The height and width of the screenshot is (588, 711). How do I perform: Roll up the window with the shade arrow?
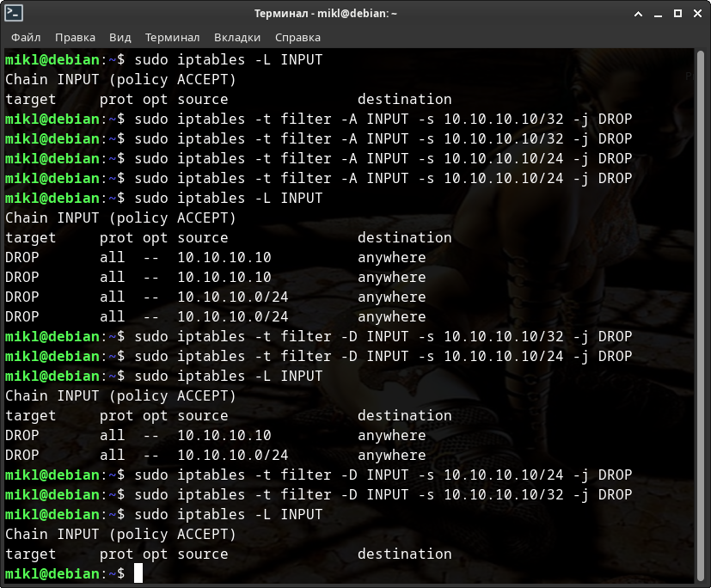[x=637, y=14]
